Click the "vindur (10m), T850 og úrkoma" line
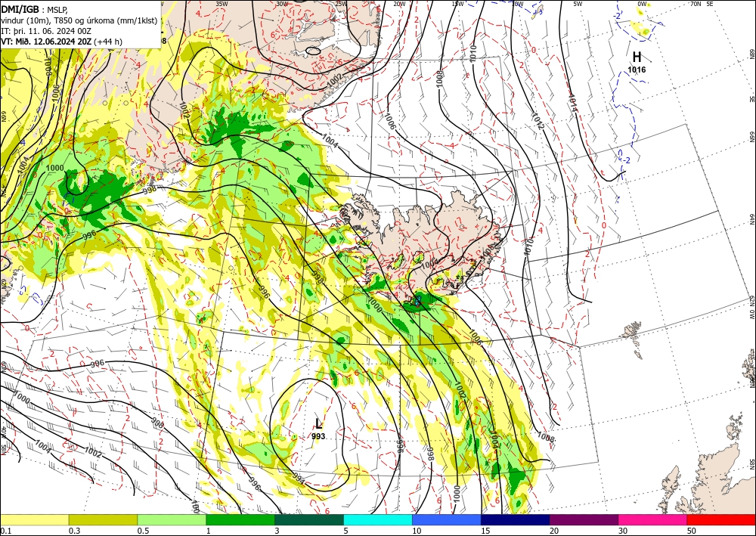Viewport: 756px width, 536px height. pos(79,20)
